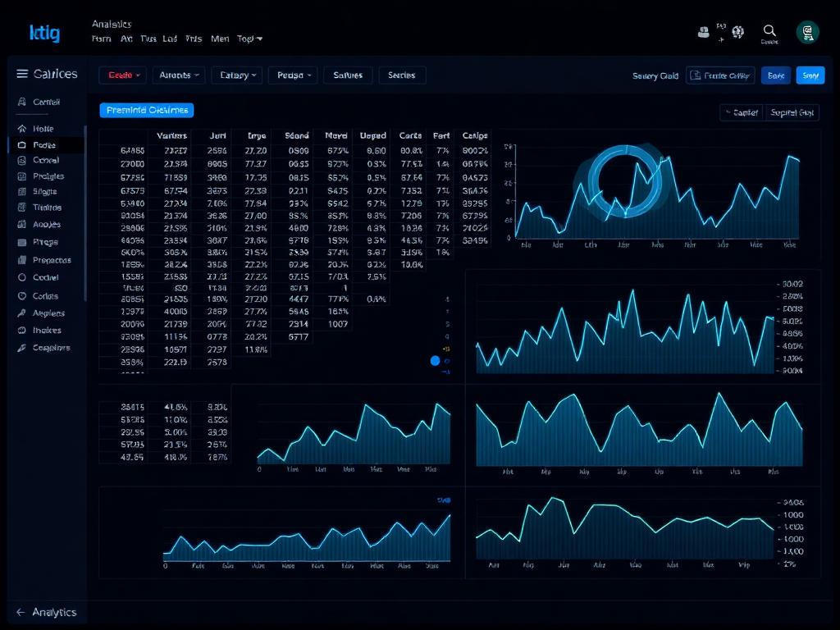
Task: Expand the Catapy dropdown filter
Action: pos(238,75)
